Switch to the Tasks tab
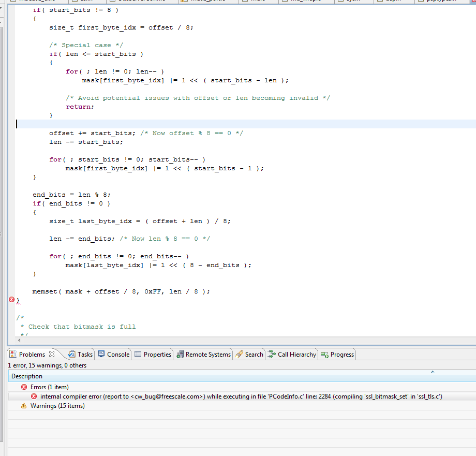This screenshot has height=456, width=476. [81, 355]
